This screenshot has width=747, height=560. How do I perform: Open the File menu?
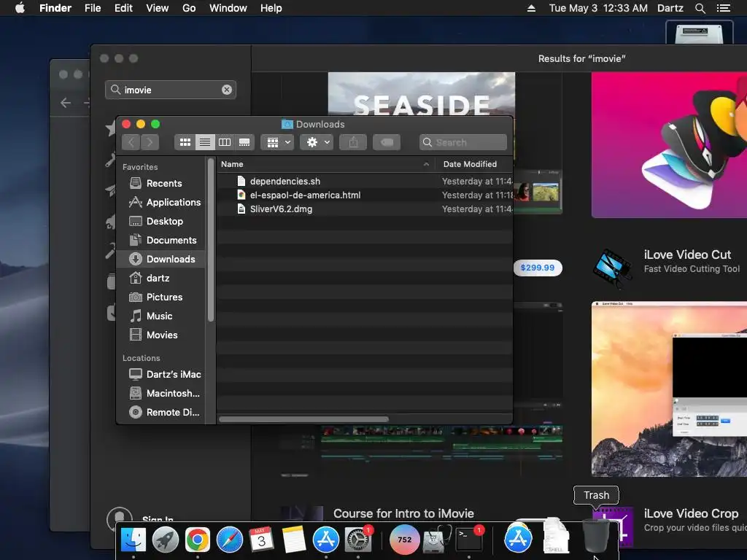click(x=93, y=8)
